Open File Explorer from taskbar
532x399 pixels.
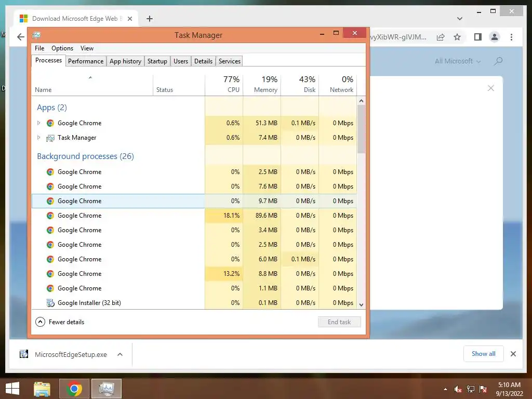click(42, 389)
